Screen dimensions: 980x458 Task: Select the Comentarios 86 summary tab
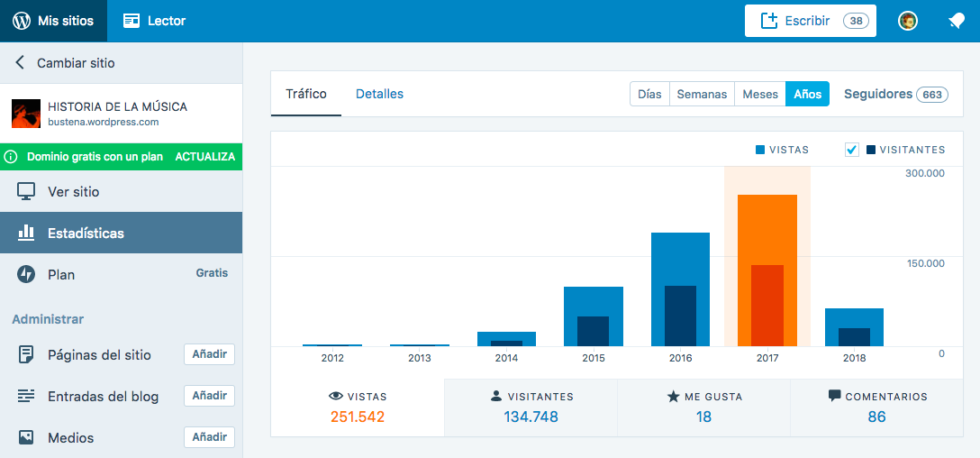(x=877, y=408)
